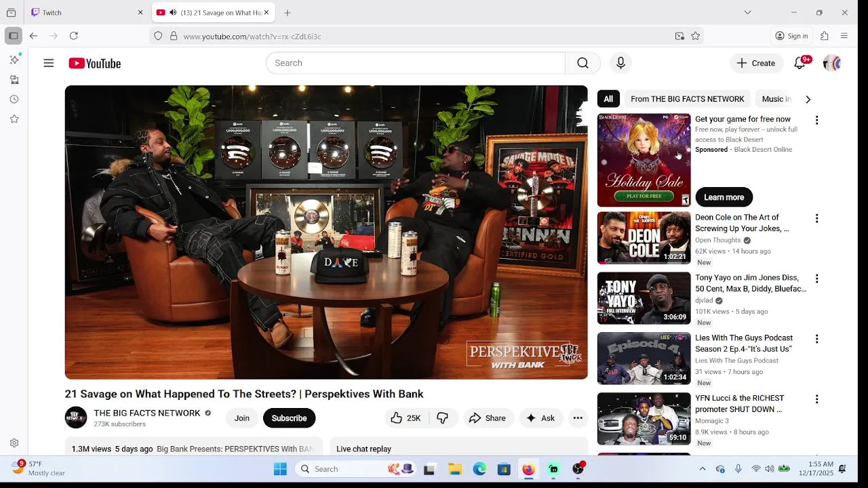
Task: Click the Create button
Action: (x=756, y=63)
